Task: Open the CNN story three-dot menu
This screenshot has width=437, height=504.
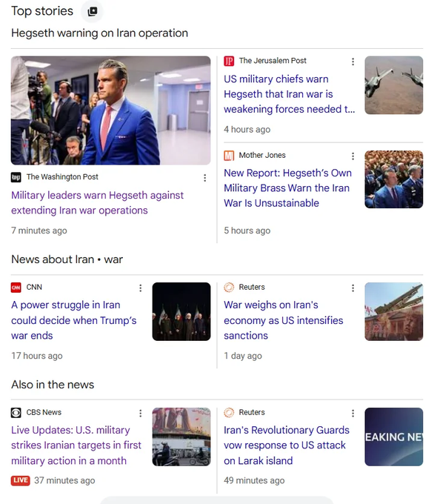Action: (141, 288)
